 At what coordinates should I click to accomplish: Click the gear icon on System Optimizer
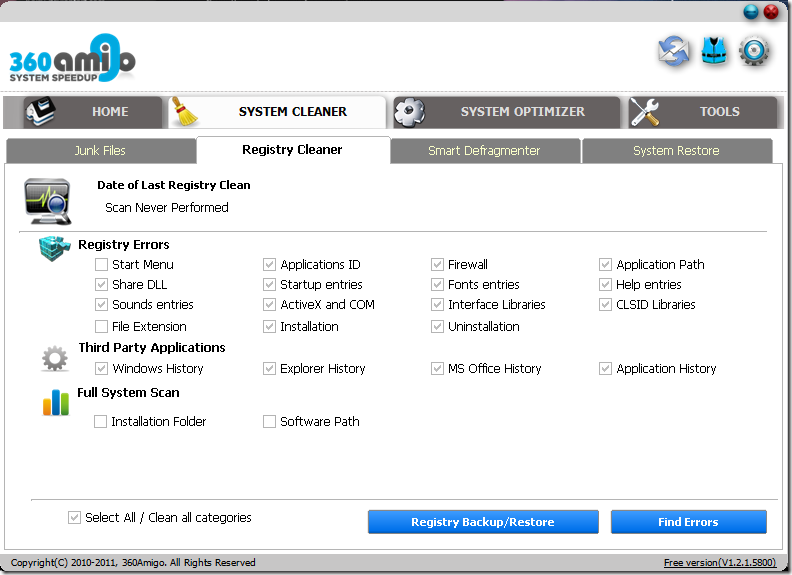409,112
